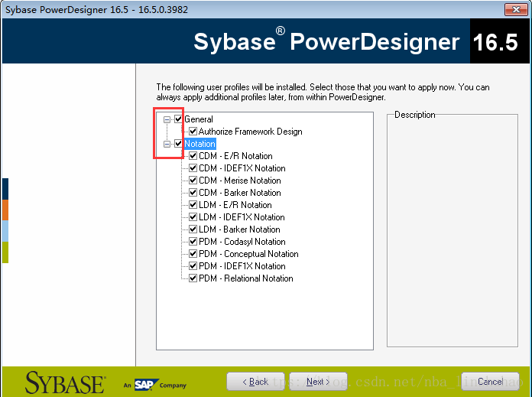Toggle the Notation group checkbox
This screenshot has height=397, width=532.
pos(178,143)
